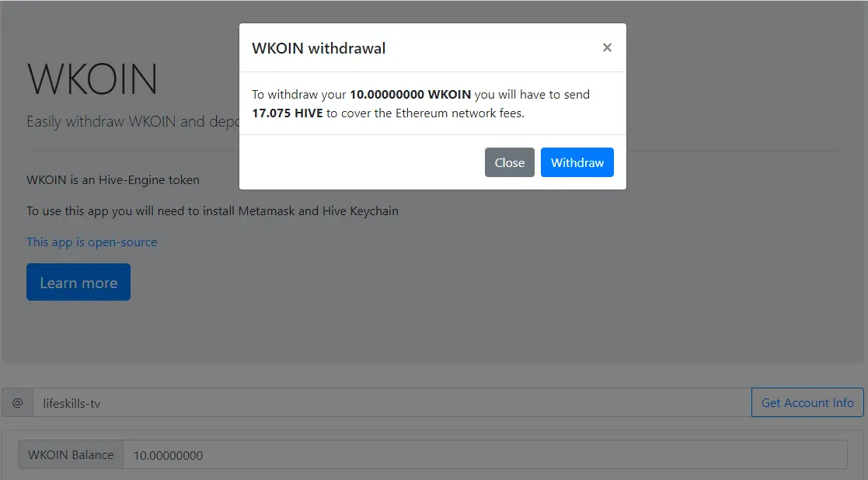
Task: Click the '10.00000000 WKOIN' amount in dialog
Action: tap(410, 95)
